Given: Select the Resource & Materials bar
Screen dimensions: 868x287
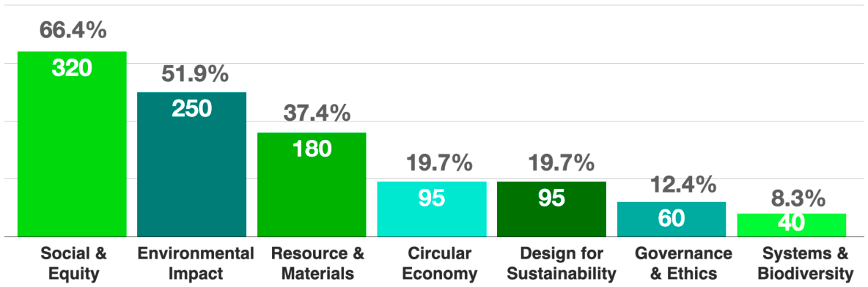Looking at the screenshot, I should (x=312, y=184).
